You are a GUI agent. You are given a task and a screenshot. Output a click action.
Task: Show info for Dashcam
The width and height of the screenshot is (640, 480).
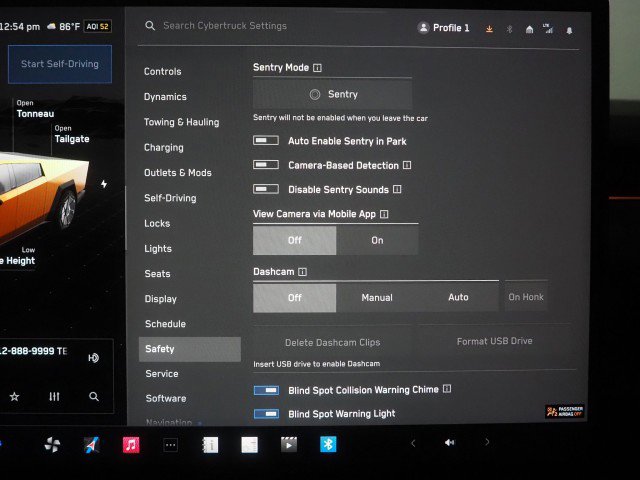302,271
